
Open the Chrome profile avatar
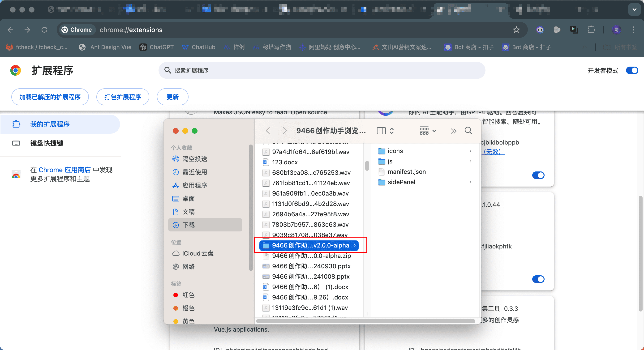click(x=616, y=30)
